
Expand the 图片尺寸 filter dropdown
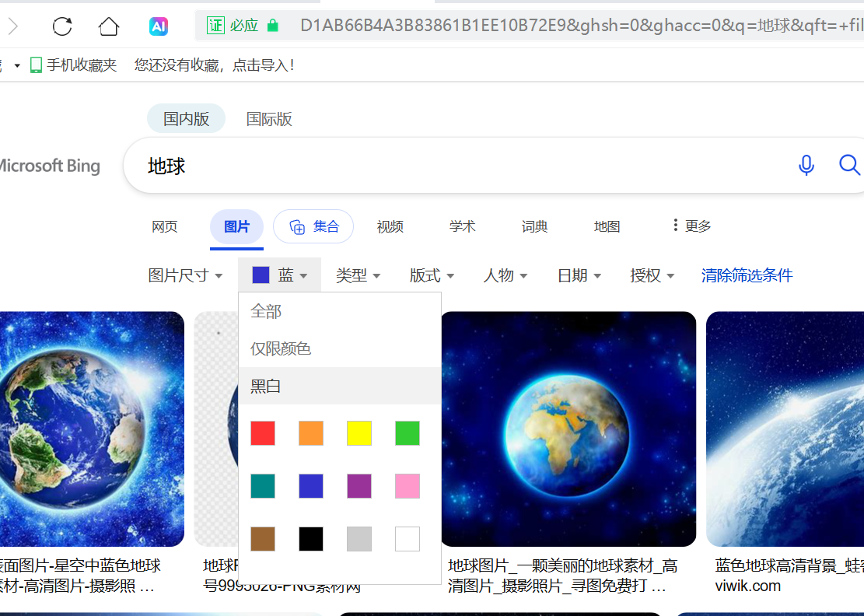pos(185,275)
